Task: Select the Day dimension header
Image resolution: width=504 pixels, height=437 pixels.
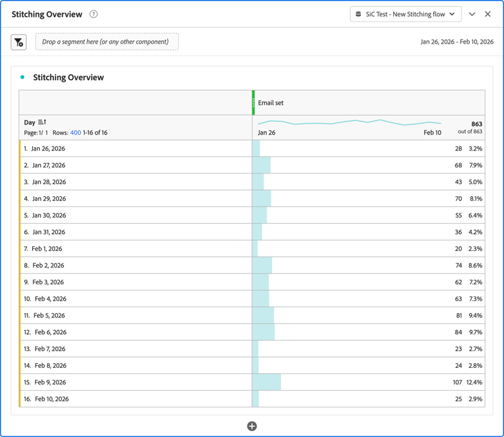Action: pos(30,122)
